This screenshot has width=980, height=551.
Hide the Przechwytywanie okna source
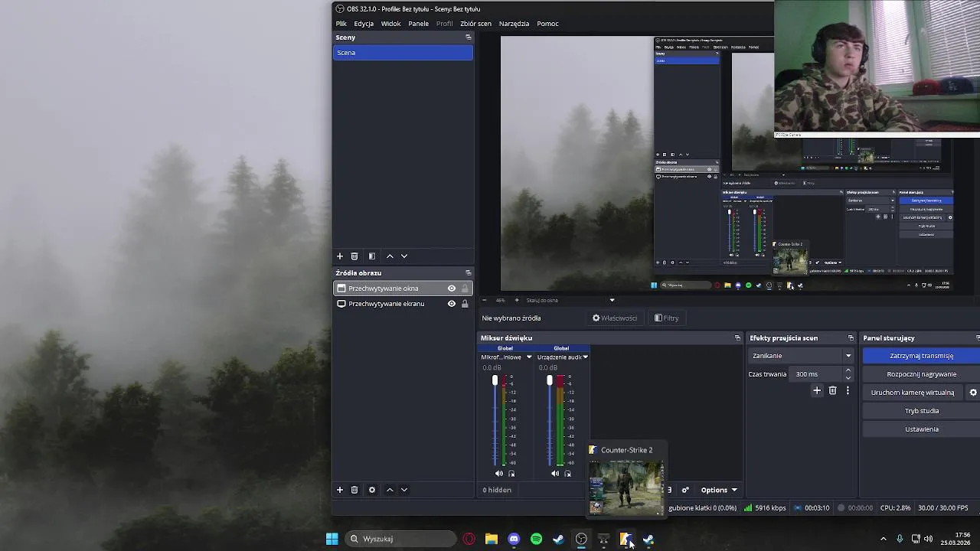[x=452, y=289]
